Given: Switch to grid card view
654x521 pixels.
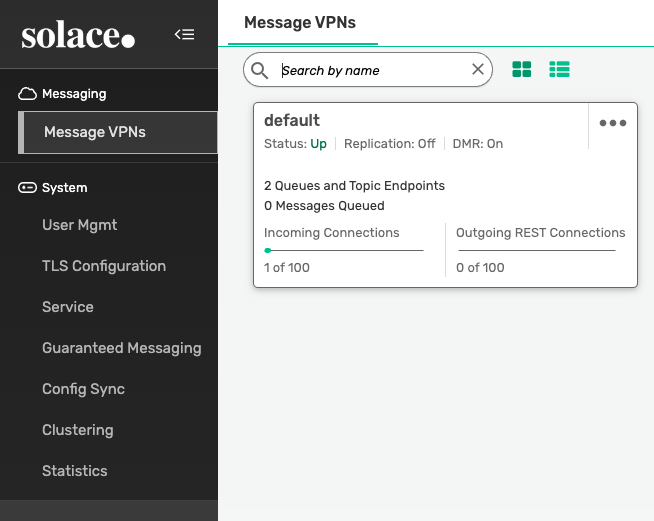Looking at the screenshot, I should [522, 70].
